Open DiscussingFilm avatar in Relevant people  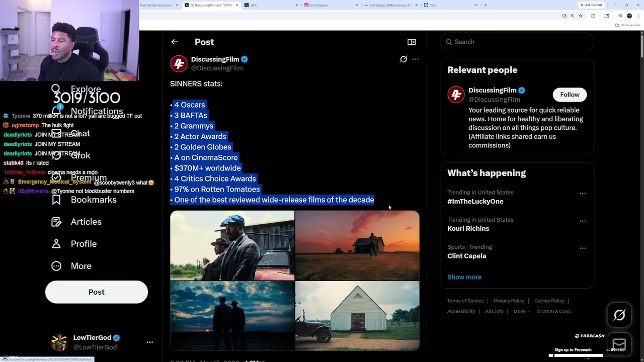pos(456,95)
